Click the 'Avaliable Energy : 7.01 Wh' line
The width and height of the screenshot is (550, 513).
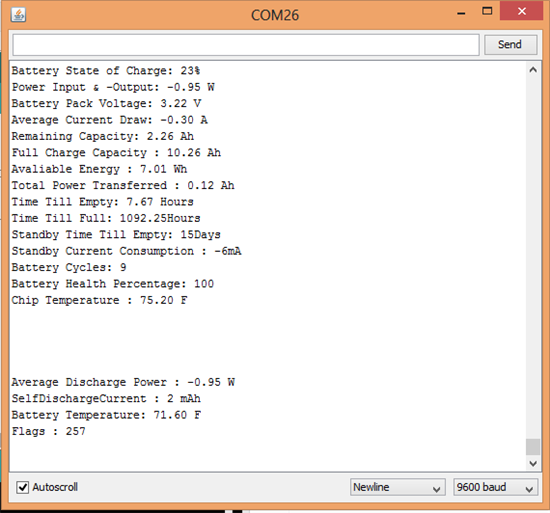(99, 169)
